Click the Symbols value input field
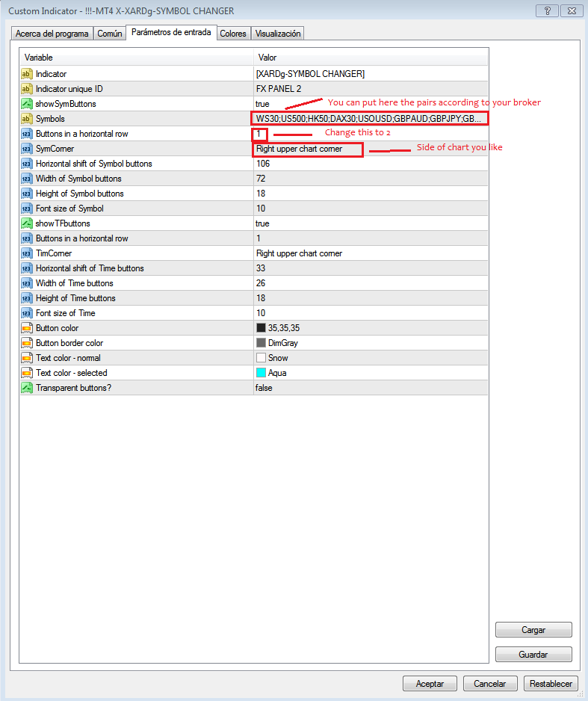The height and width of the screenshot is (701, 588). [371, 119]
